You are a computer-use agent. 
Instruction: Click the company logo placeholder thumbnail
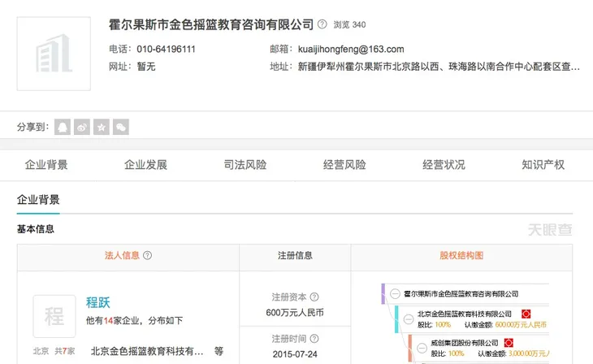coord(54,54)
